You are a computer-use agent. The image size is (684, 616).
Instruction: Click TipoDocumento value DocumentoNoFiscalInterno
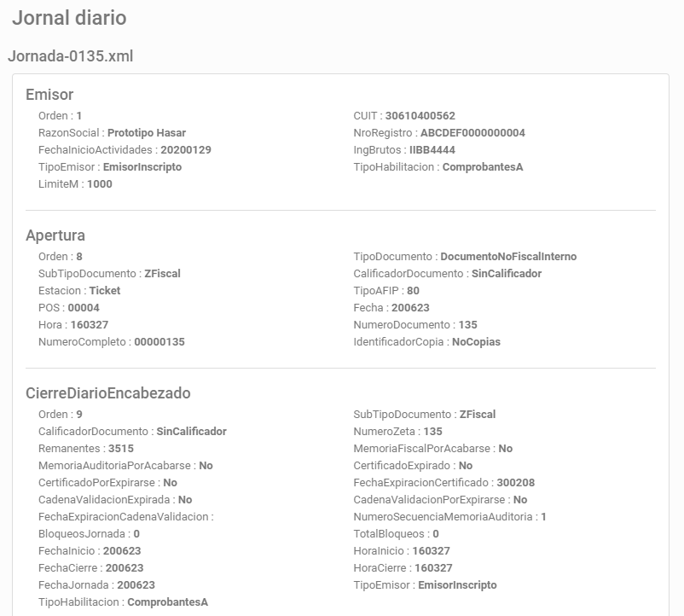pos(508,257)
